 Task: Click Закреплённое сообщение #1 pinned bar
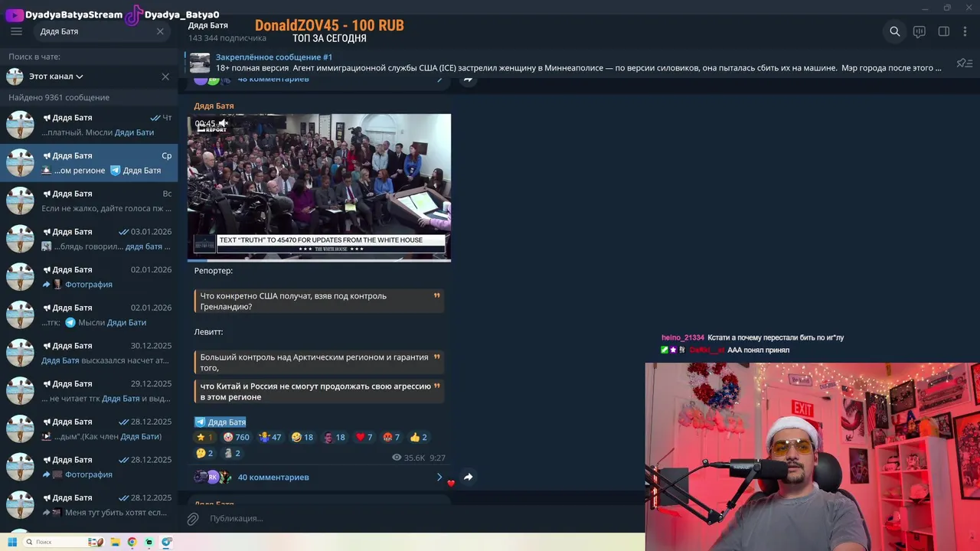(x=567, y=63)
